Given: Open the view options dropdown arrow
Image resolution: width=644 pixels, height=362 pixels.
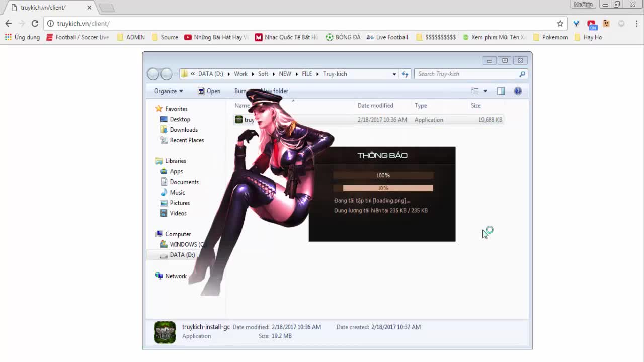Looking at the screenshot, I should pyautogui.click(x=485, y=91).
